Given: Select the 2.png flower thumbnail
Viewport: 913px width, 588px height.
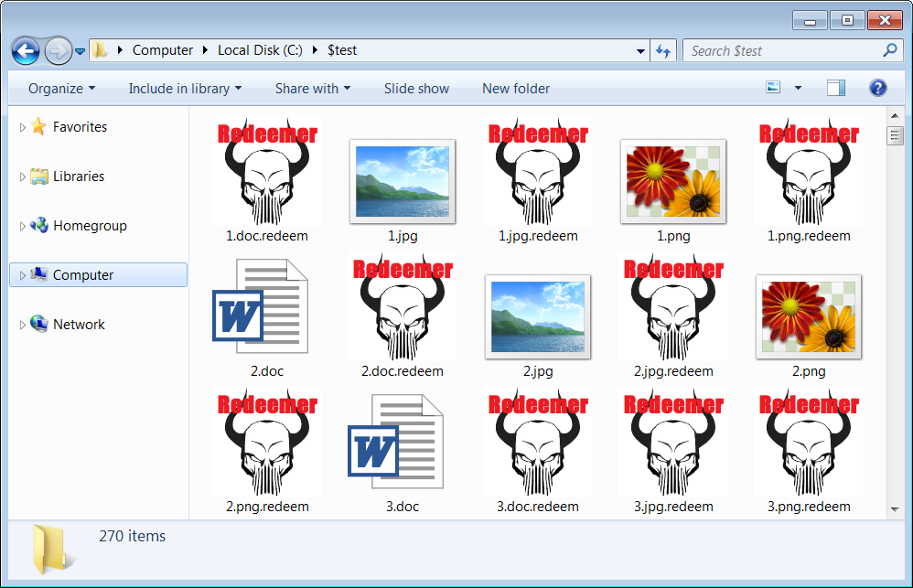Looking at the screenshot, I should click(809, 316).
